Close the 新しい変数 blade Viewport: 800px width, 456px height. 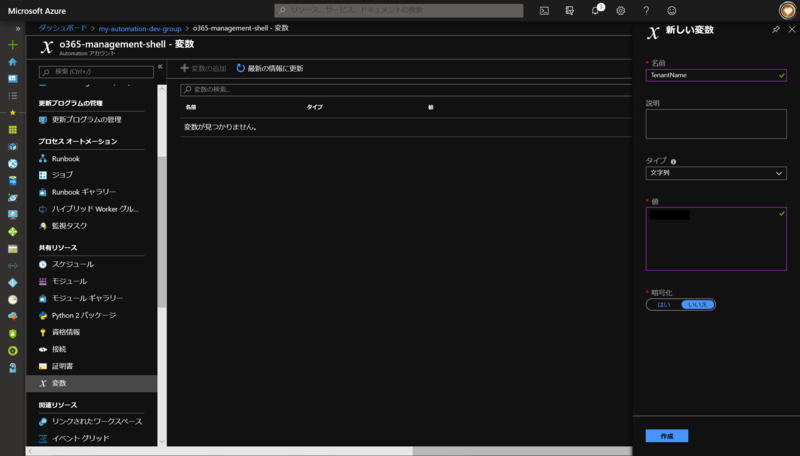click(792, 30)
